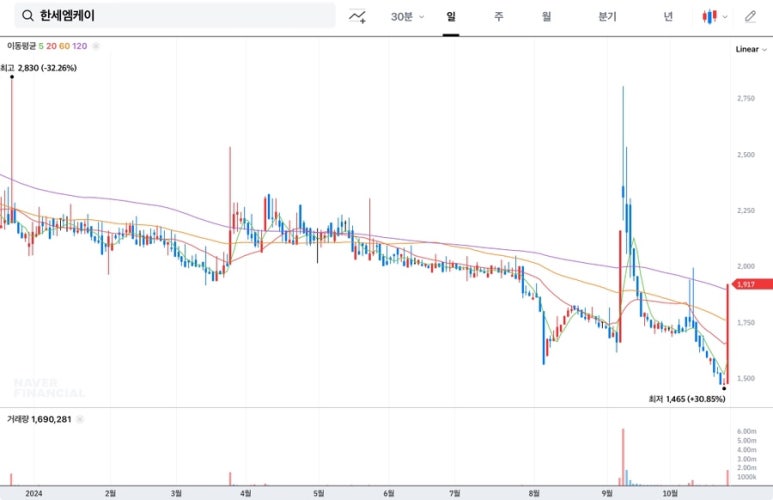Open the candlestick chart type dropdown
This screenshot has width=773, height=500.
(x=714, y=17)
